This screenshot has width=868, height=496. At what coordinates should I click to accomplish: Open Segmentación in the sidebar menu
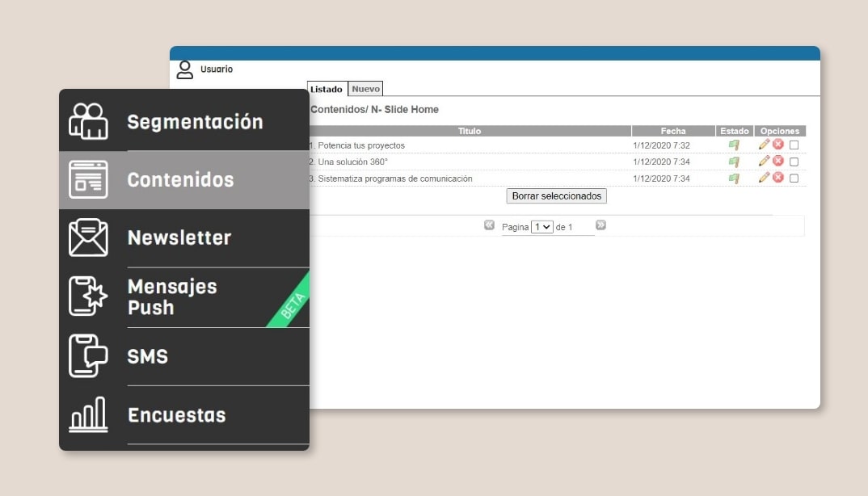(184, 121)
